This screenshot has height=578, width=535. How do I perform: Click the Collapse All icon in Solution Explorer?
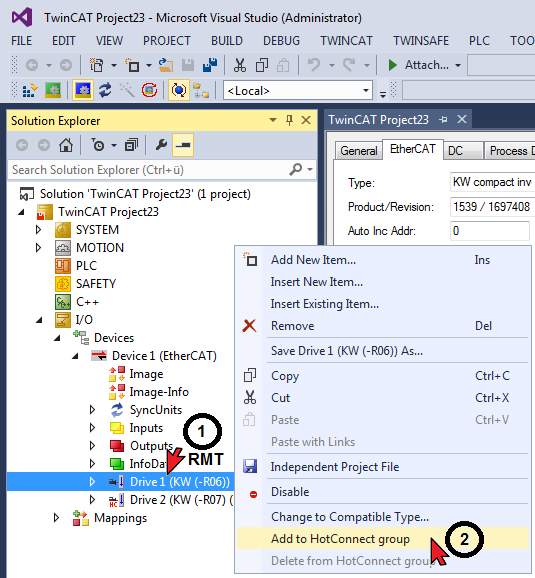click(131, 145)
